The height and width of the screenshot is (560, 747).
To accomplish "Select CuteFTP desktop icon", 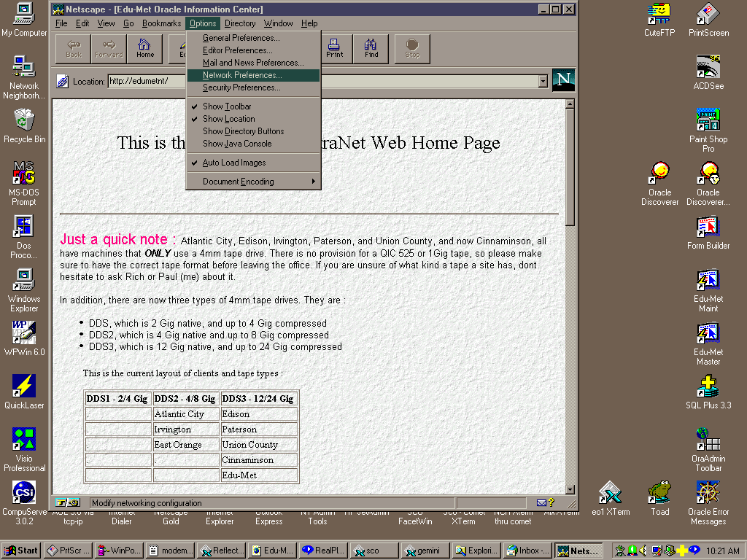I will pos(659,20).
